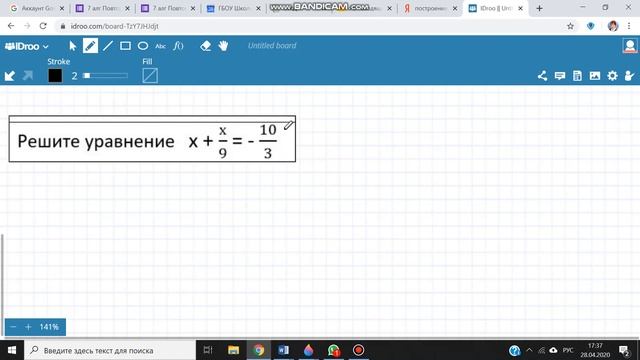Edit the Untitled board title
Image resolution: width=640 pixels, height=360 pixels.
click(272, 46)
